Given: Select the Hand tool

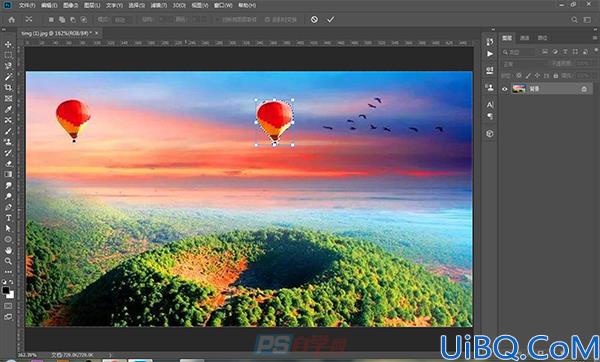Looking at the screenshot, I should 8,250.
